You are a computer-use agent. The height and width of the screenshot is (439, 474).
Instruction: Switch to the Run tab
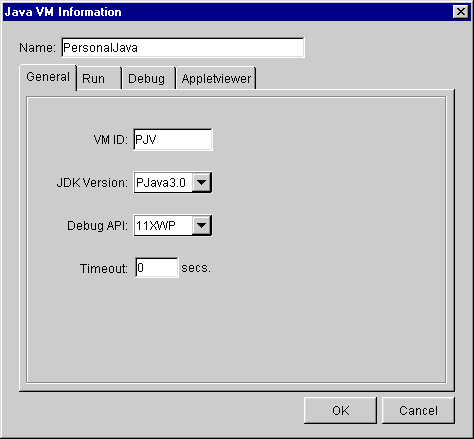click(99, 79)
